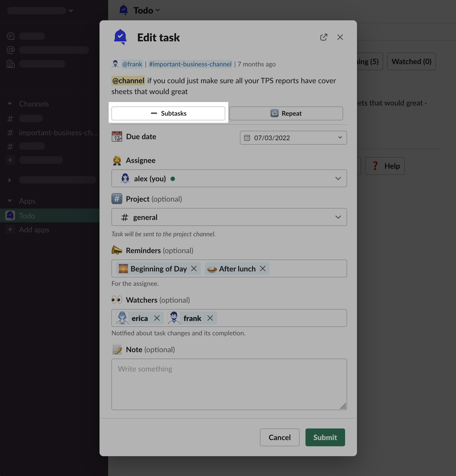Remove the After lunch reminder
456x476 pixels.
click(263, 269)
